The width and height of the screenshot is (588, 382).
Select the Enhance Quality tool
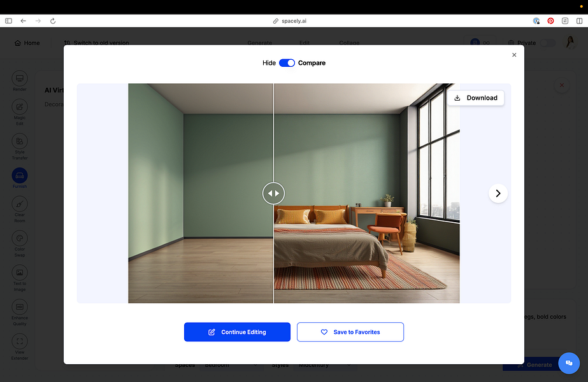tap(20, 313)
